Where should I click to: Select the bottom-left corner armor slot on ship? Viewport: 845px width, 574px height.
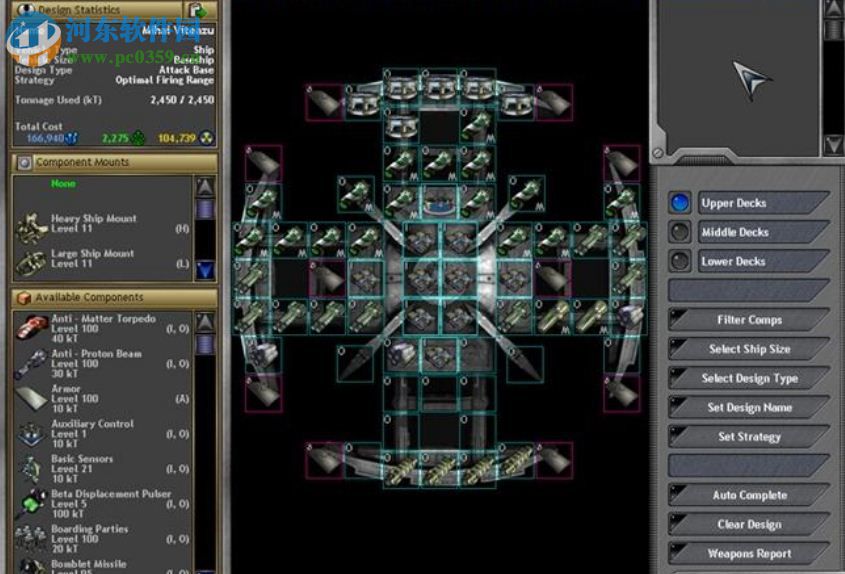pos(324,460)
